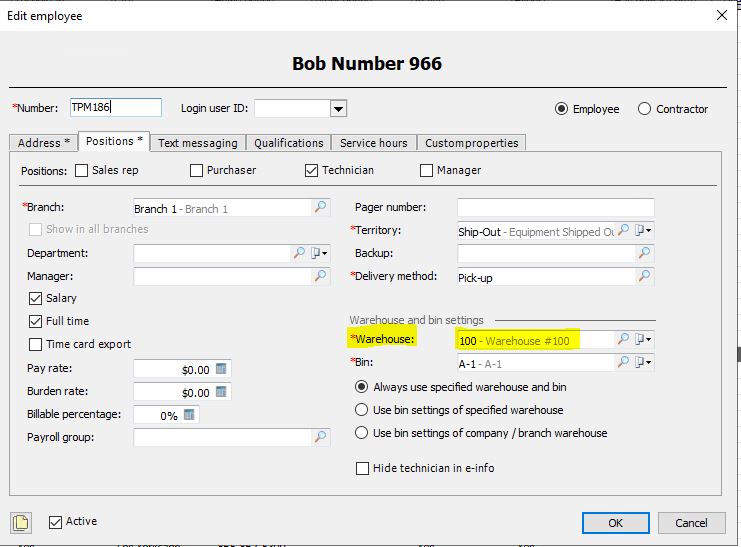Switch to the Address tab
The image size is (741, 547).
(43, 143)
